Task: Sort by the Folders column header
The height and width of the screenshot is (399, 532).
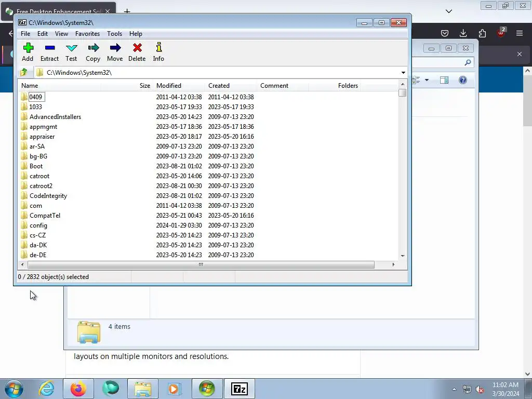Action: pos(335,86)
